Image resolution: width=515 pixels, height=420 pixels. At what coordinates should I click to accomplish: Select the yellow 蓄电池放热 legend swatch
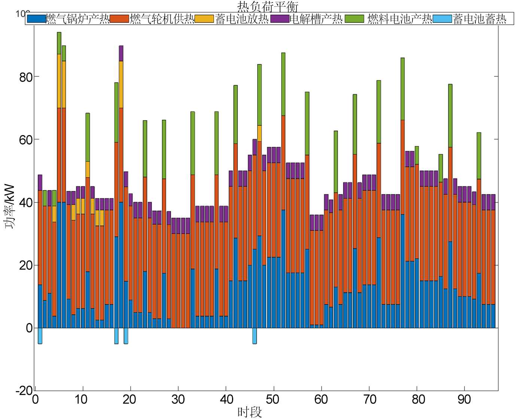click(x=204, y=19)
